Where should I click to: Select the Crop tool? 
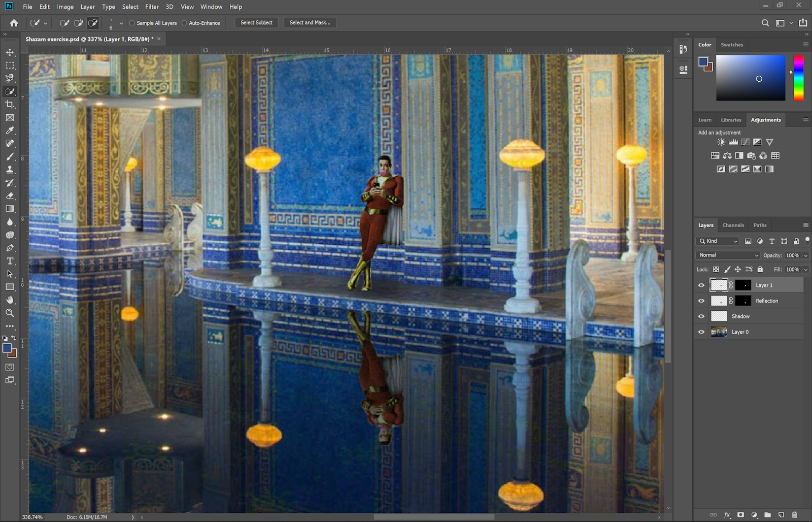[10, 105]
